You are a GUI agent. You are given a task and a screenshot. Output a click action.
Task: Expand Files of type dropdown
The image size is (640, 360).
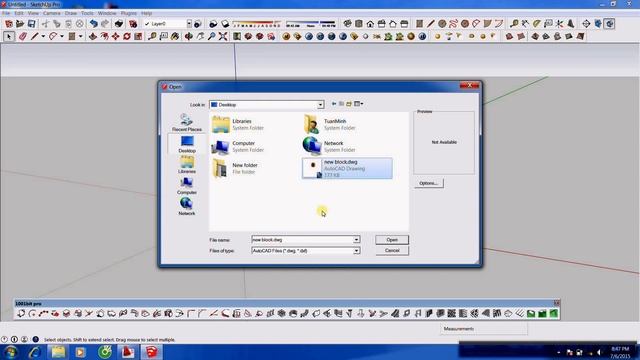356,251
